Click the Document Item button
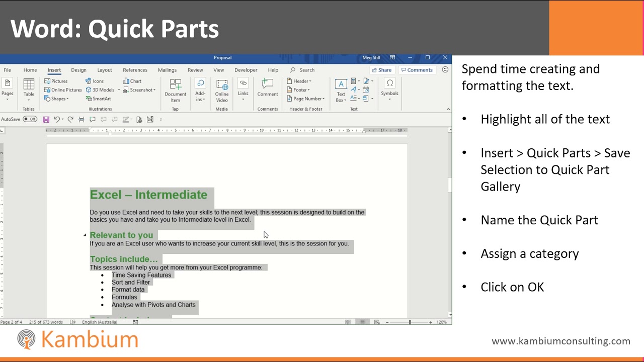644x362 pixels. (x=176, y=90)
